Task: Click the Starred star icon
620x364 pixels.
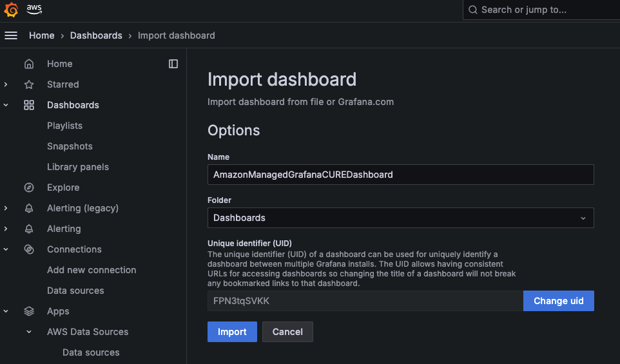Action: 29,84
